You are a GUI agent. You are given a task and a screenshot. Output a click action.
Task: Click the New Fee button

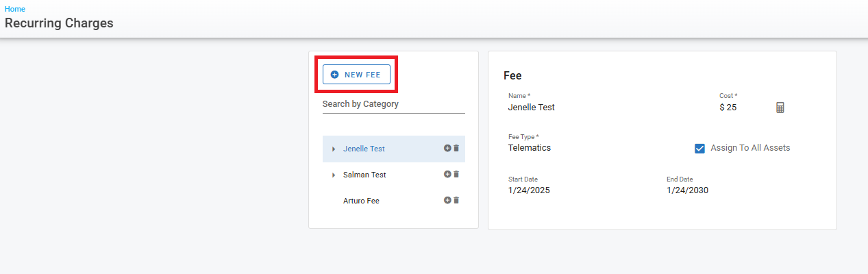click(x=356, y=74)
